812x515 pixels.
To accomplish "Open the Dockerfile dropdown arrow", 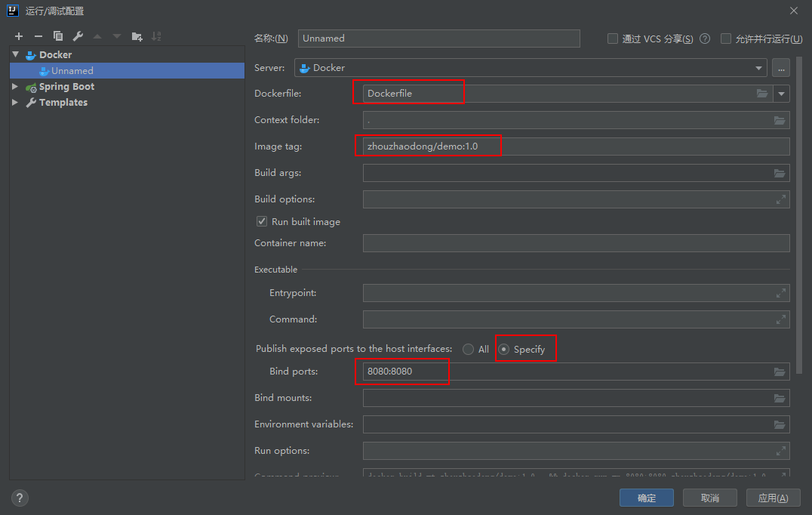I will pos(781,94).
